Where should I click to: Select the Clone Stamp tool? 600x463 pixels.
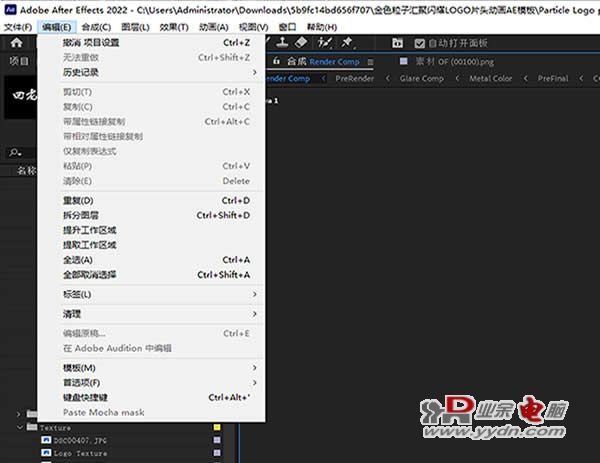pyautogui.click(x=282, y=42)
